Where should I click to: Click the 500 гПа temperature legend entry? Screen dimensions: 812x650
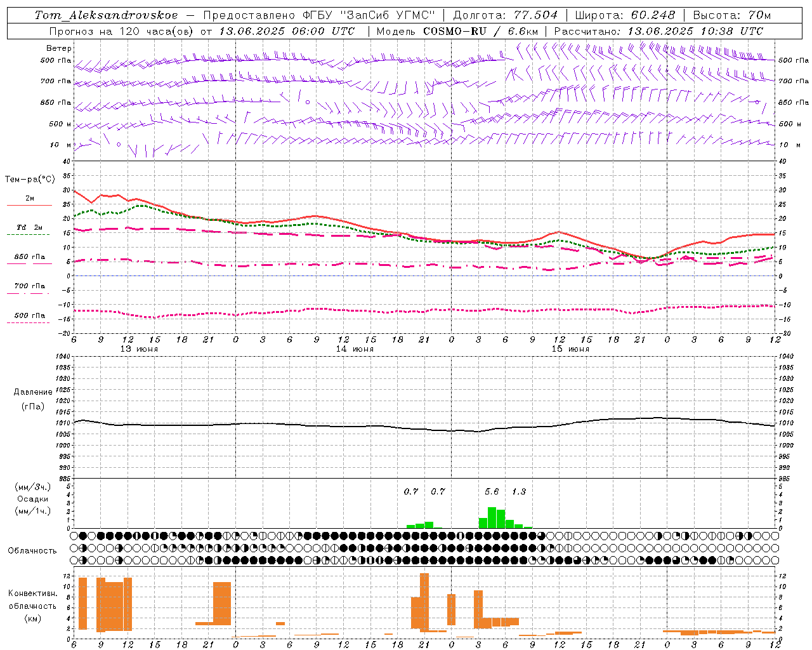coord(30,315)
